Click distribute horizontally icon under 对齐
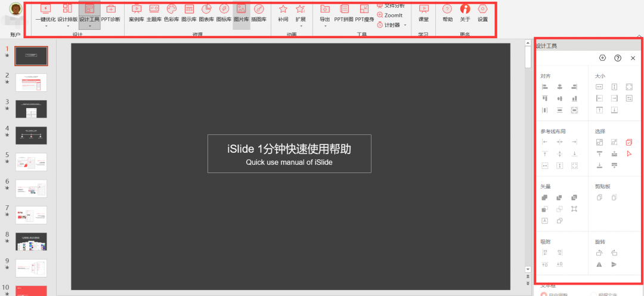The image size is (644, 296). [x=545, y=110]
